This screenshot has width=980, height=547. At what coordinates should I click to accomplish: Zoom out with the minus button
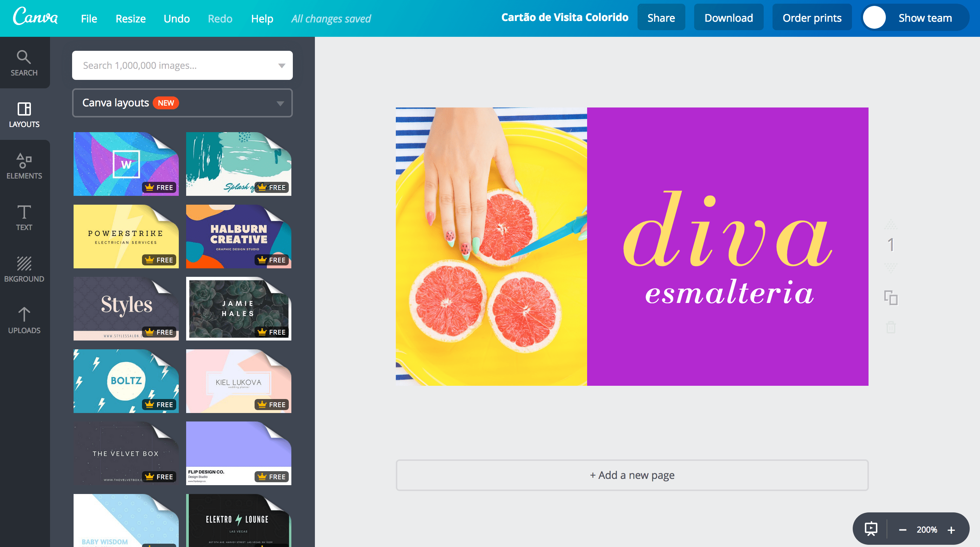pos(903,530)
